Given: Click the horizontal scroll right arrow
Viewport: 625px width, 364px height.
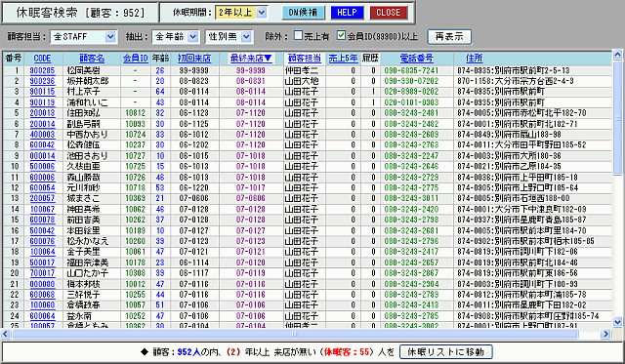Looking at the screenshot, I should [605, 334].
